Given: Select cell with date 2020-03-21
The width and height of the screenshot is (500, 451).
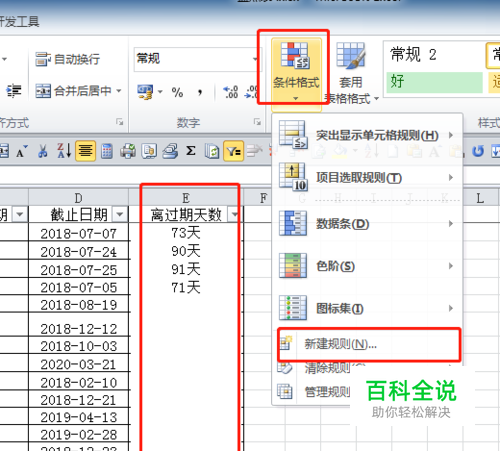Looking at the screenshot, I should 79,364.
